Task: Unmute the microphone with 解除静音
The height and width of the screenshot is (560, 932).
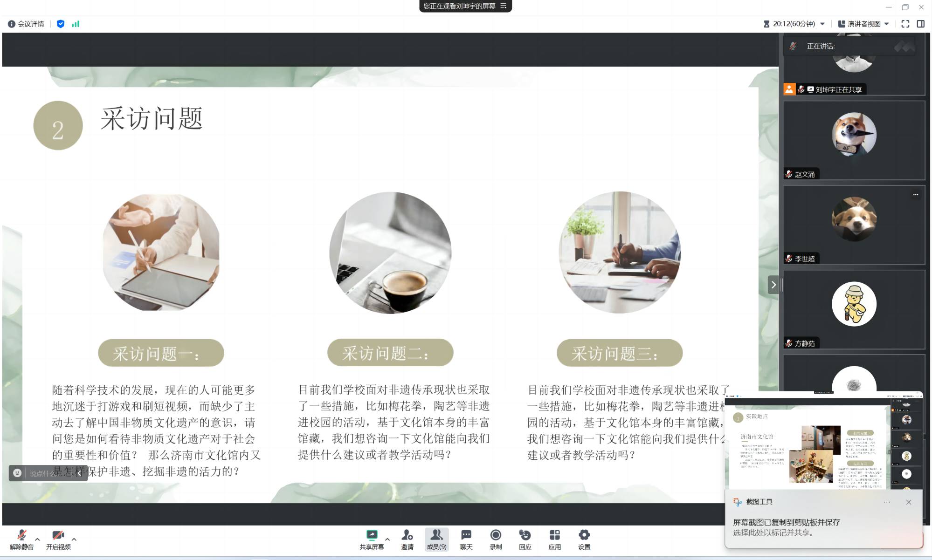Action: (x=21, y=536)
